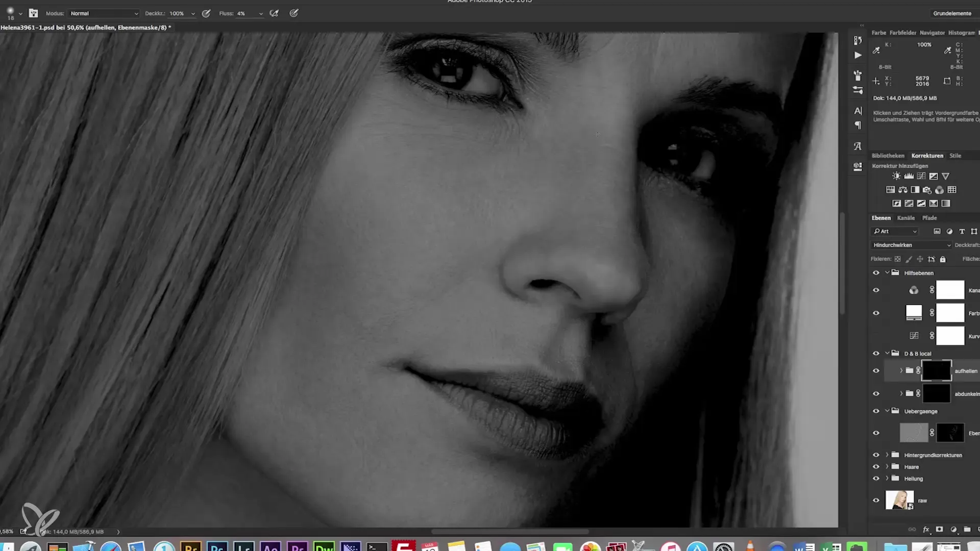This screenshot has height=551, width=980.
Task: Hide the abdunkeln layer group
Action: tap(876, 394)
